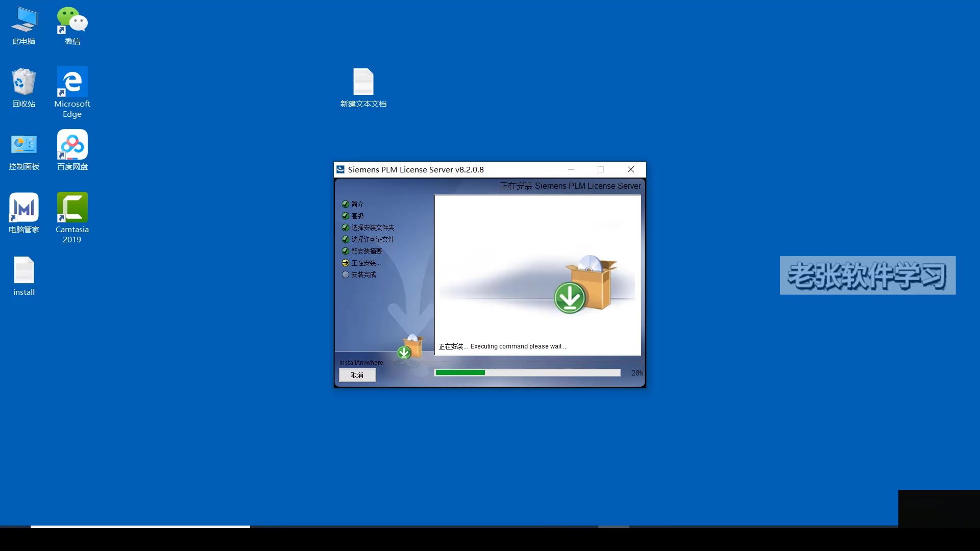Click the installation progress bar

coord(527,373)
